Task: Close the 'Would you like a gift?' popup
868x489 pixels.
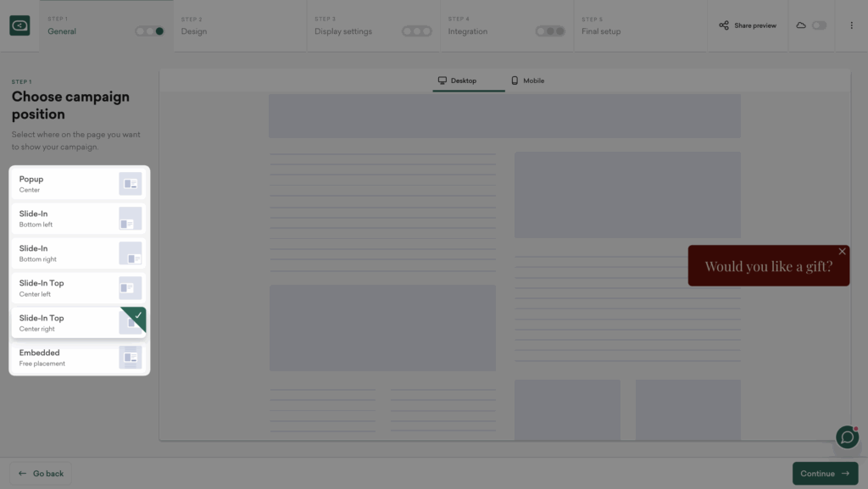Action: [x=842, y=252]
